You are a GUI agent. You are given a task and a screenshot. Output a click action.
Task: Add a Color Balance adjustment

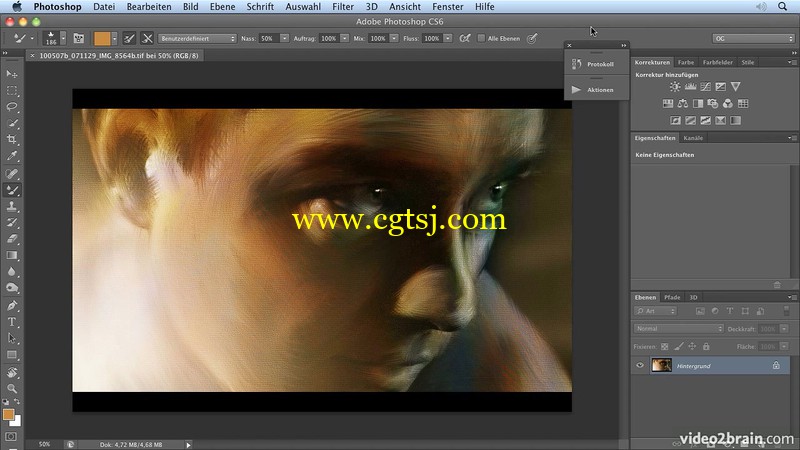683,104
